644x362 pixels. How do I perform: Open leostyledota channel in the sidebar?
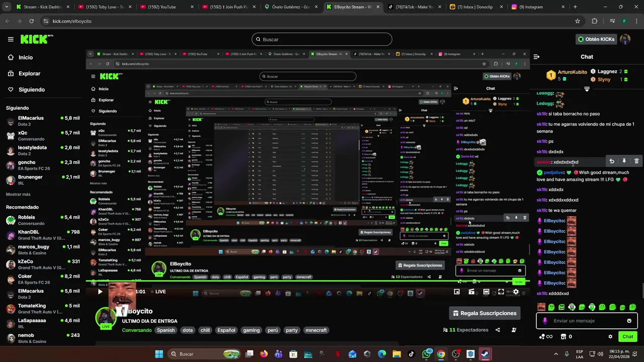coord(43,150)
